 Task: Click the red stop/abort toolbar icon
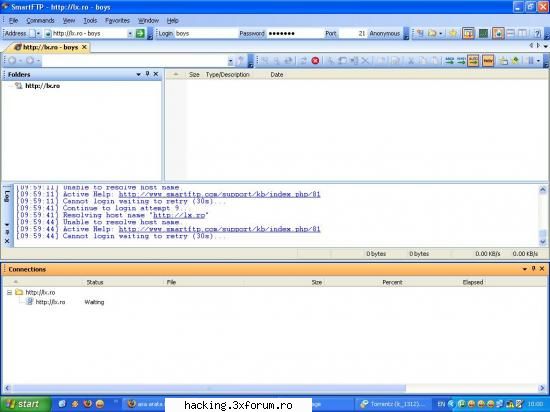(315, 61)
